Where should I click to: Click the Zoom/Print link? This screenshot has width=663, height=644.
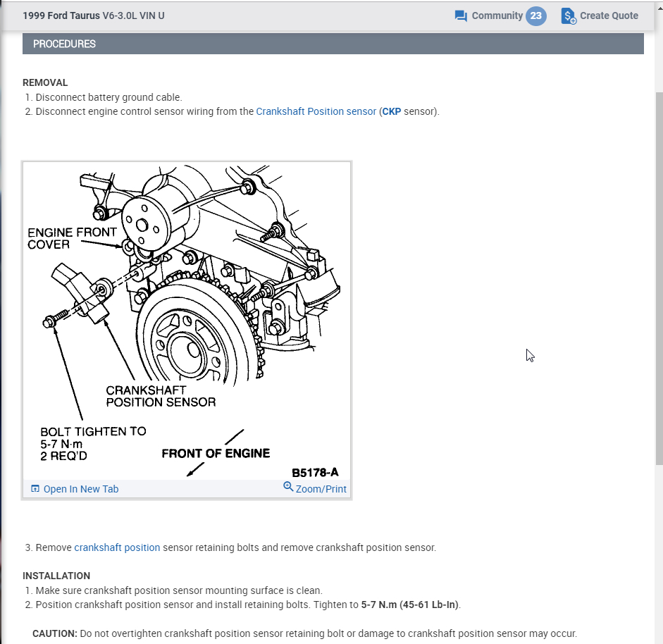(x=321, y=489)
